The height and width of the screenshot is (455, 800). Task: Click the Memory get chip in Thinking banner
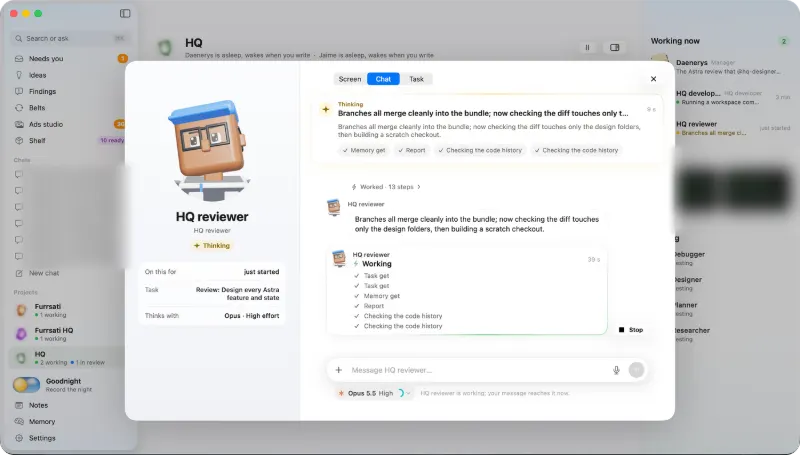coord(364,150)
